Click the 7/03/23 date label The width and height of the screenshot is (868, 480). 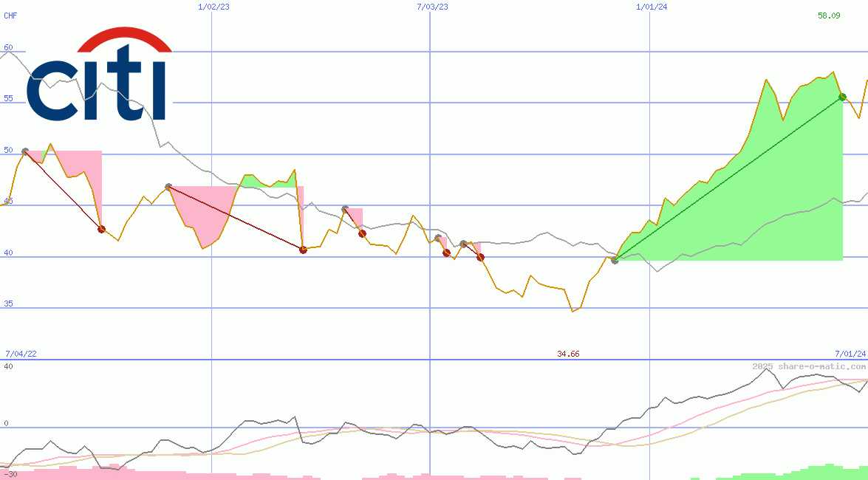click(x=432, y=7)
